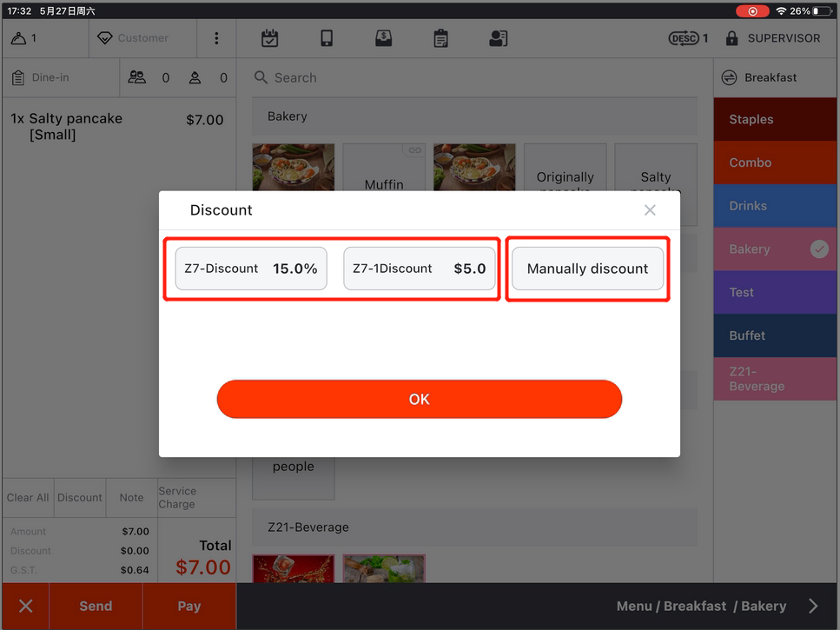The height and width of the screenshot is (630, 840).
Task: Open the Buffet category
Action: click(776, 335)
